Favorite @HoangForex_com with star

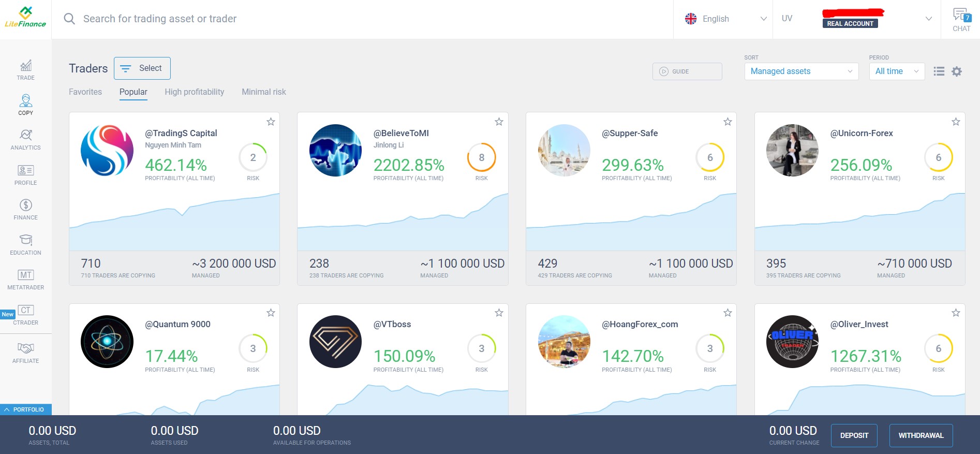tap(727, 313)
